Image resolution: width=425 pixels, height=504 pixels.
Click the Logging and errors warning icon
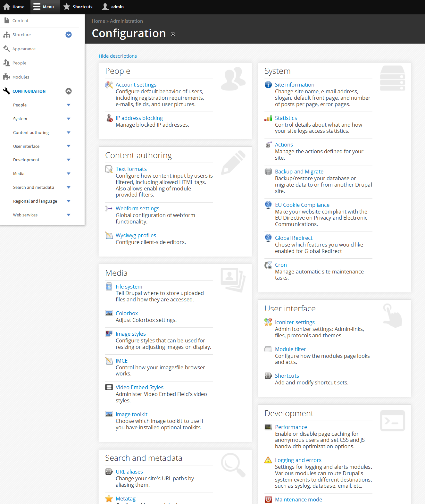pos(268,460)
